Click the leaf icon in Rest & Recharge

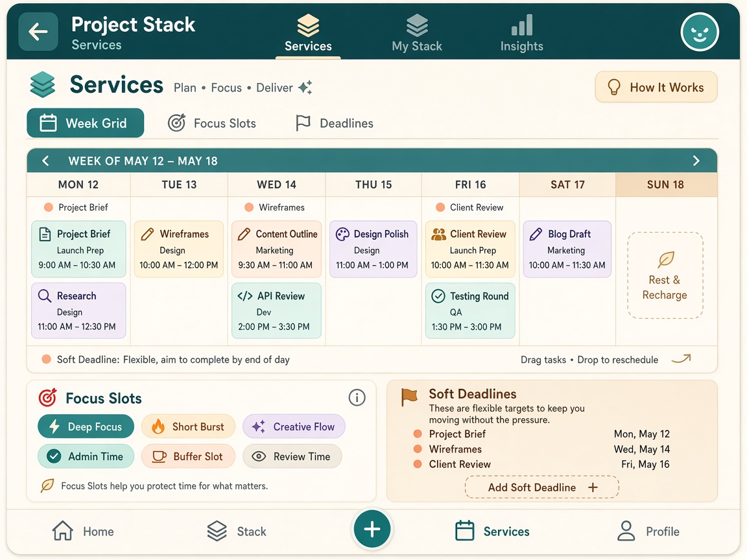click(665, 259)
